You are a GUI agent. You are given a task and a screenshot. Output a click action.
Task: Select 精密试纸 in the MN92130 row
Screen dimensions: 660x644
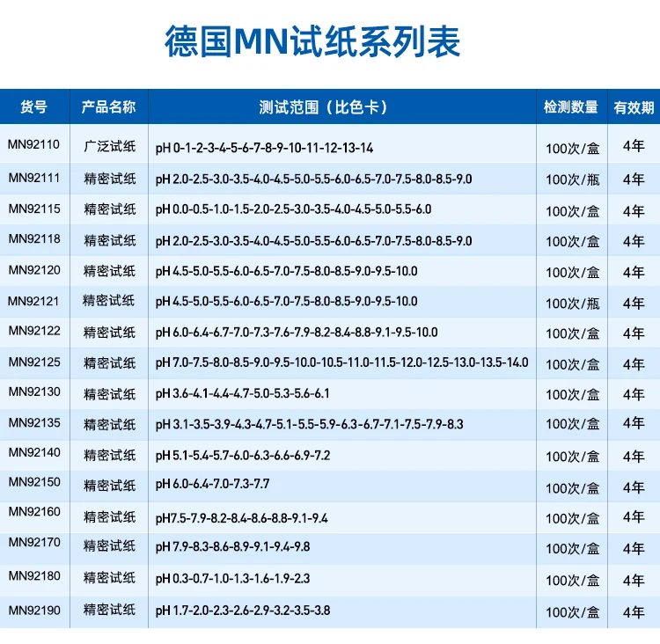(x=109, y=394)
